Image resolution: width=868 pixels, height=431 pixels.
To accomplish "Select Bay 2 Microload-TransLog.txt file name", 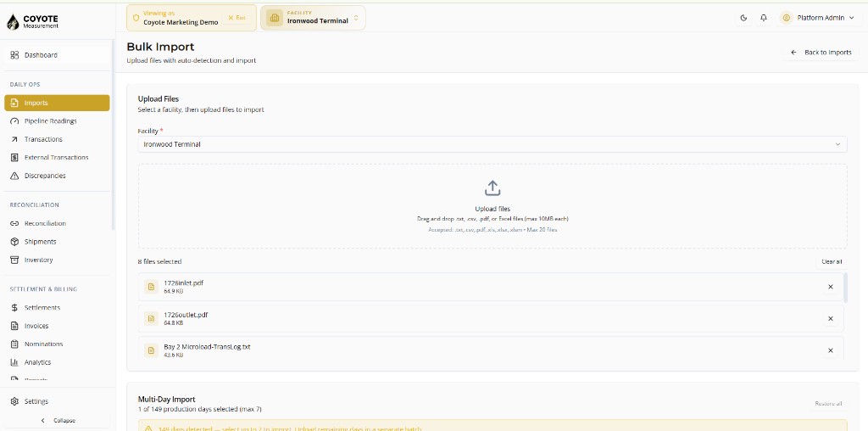I will click(207, 347).
